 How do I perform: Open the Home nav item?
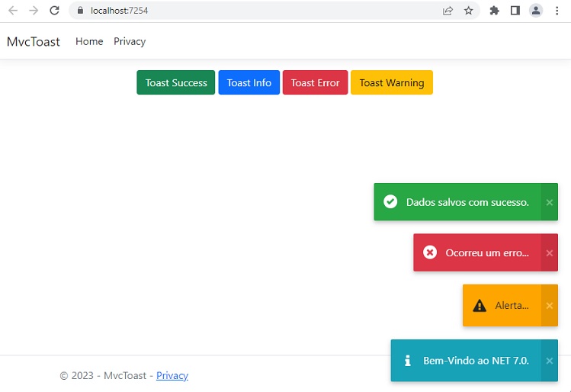(89, 41)
